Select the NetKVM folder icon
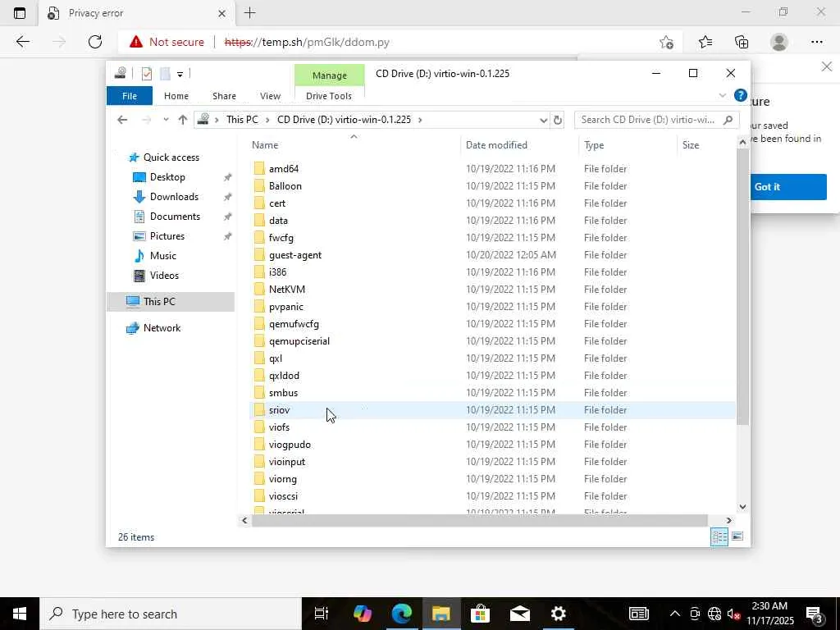 point(259,290)
